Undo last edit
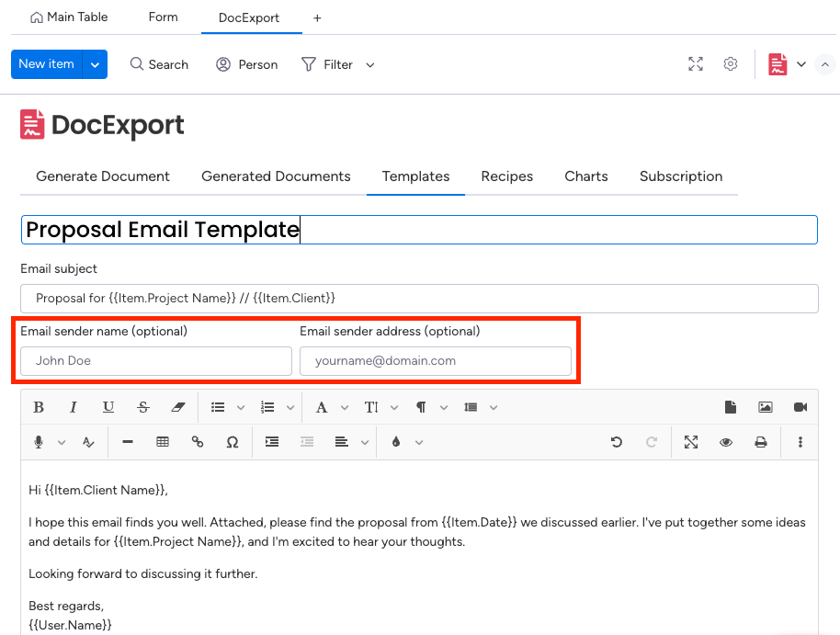 [617, 442]
